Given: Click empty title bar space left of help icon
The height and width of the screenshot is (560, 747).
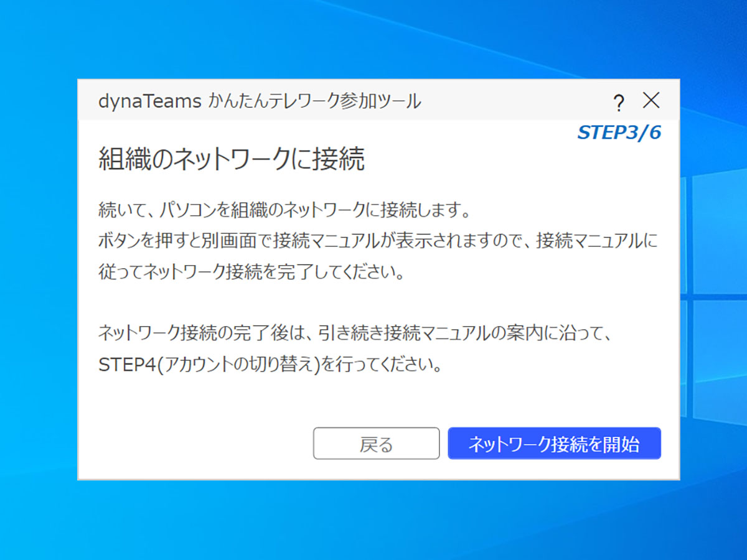Looking at the screenshot, I should click(x=517, y=101).
